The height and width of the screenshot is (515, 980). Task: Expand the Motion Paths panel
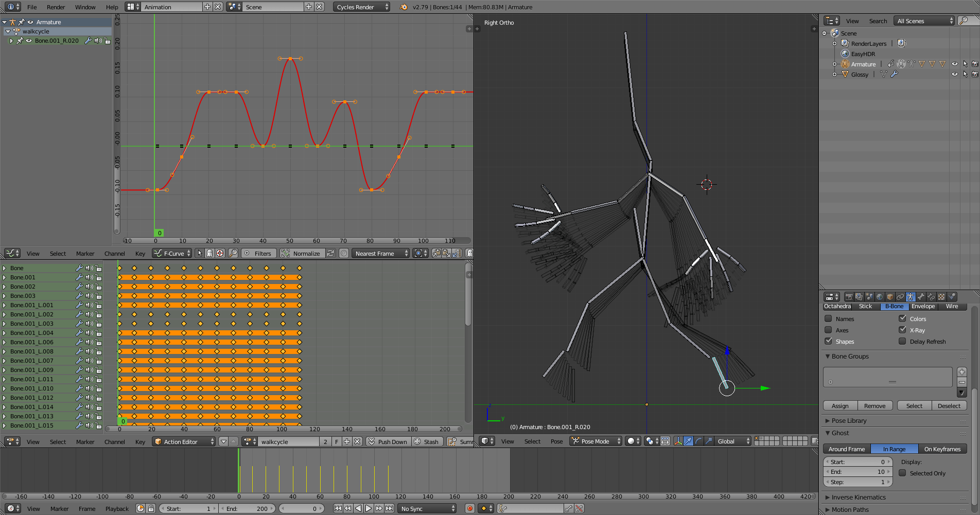(849, 509)
